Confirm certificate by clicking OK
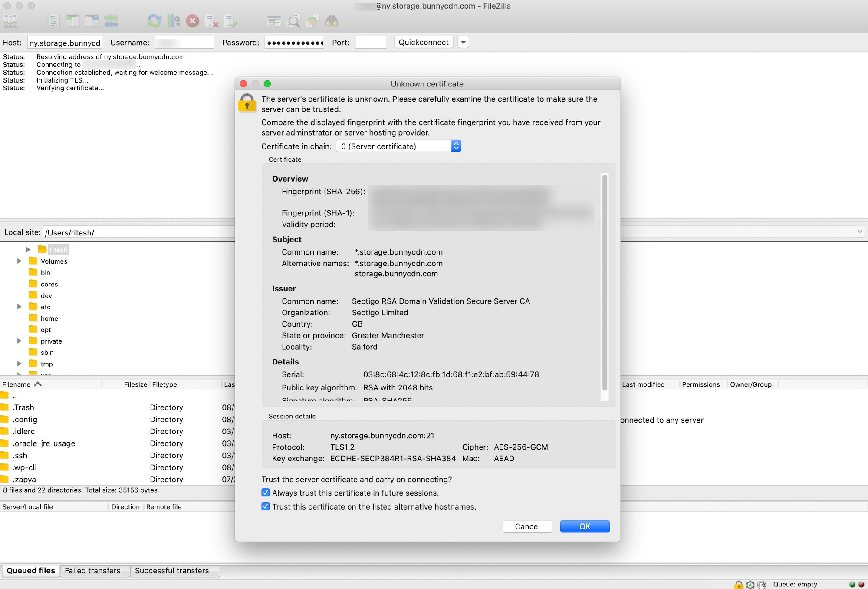 (584, 526)
